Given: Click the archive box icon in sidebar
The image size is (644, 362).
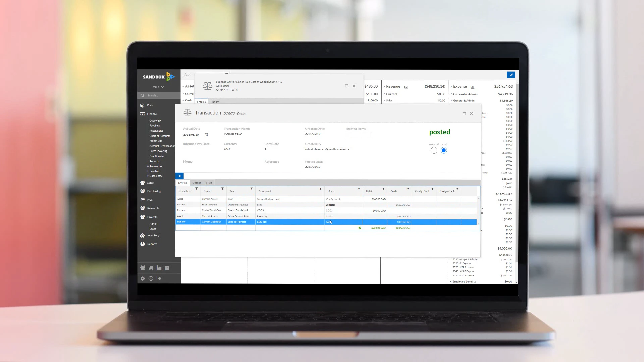Looking at the screenshot, I should 167,268.
